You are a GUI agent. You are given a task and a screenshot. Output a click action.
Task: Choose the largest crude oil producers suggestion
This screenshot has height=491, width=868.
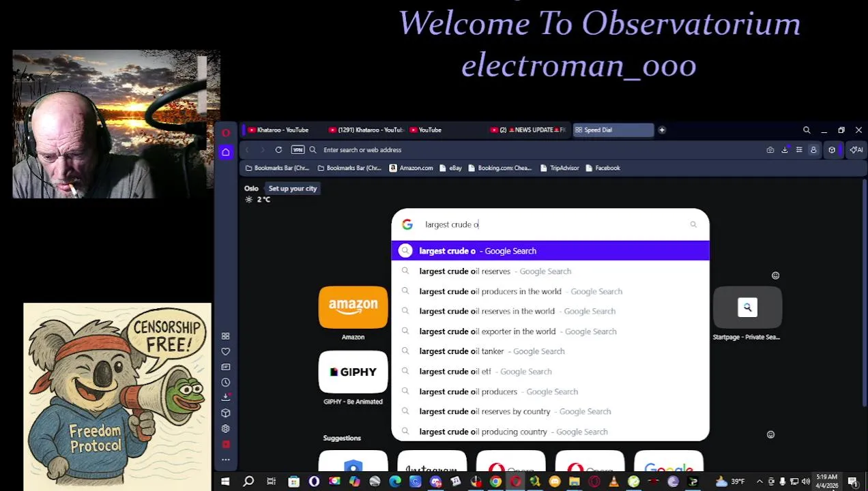coord(551,391)
